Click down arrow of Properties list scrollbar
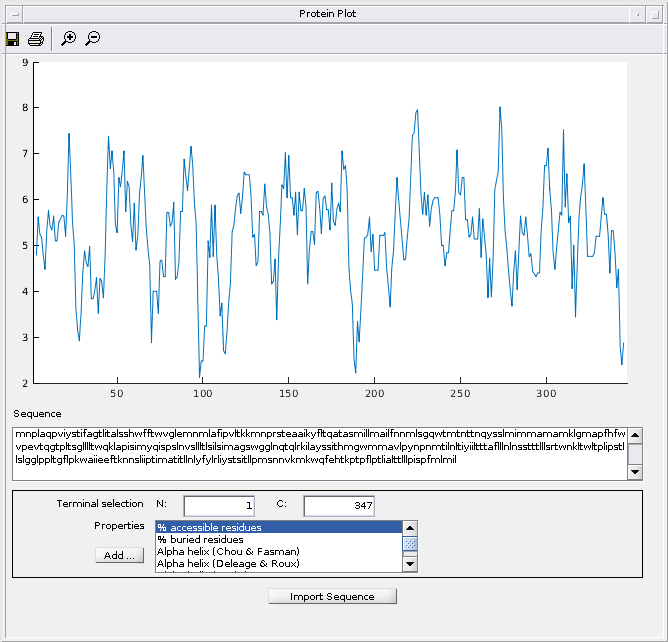The height and width of the screenshot is (642, 668). 409,564
